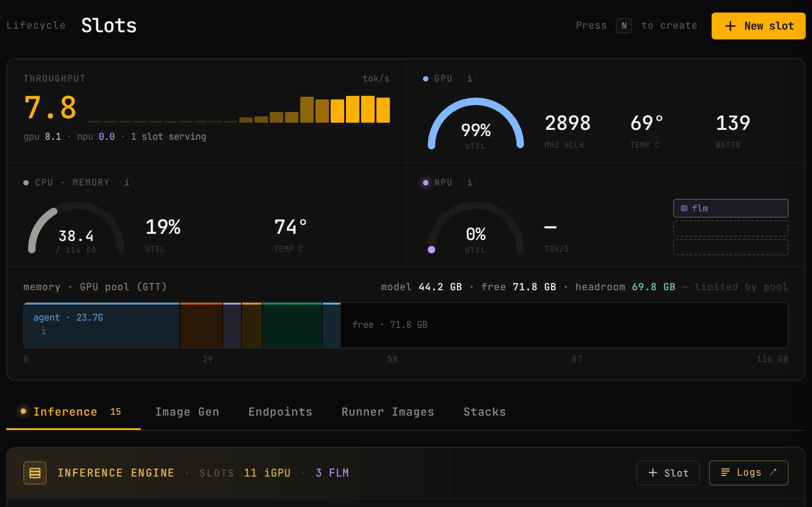The width and height of the screenshot is (812, 507).
Task: Click the throughput bar chart
Action: (239, 109)
